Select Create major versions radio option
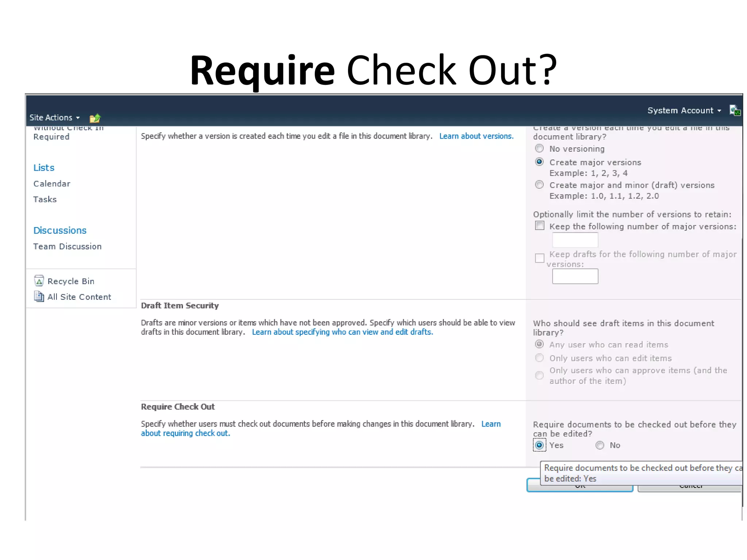 539,162
